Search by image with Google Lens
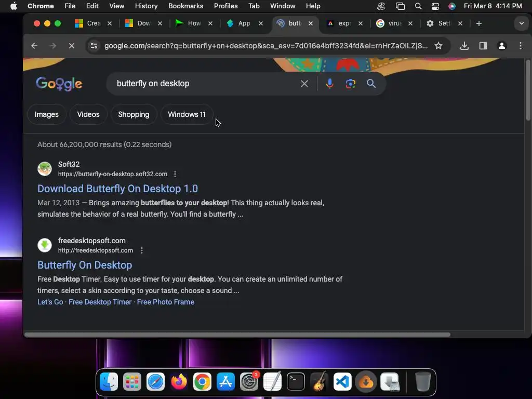This screenshot has width=532, height=399. 351,84
